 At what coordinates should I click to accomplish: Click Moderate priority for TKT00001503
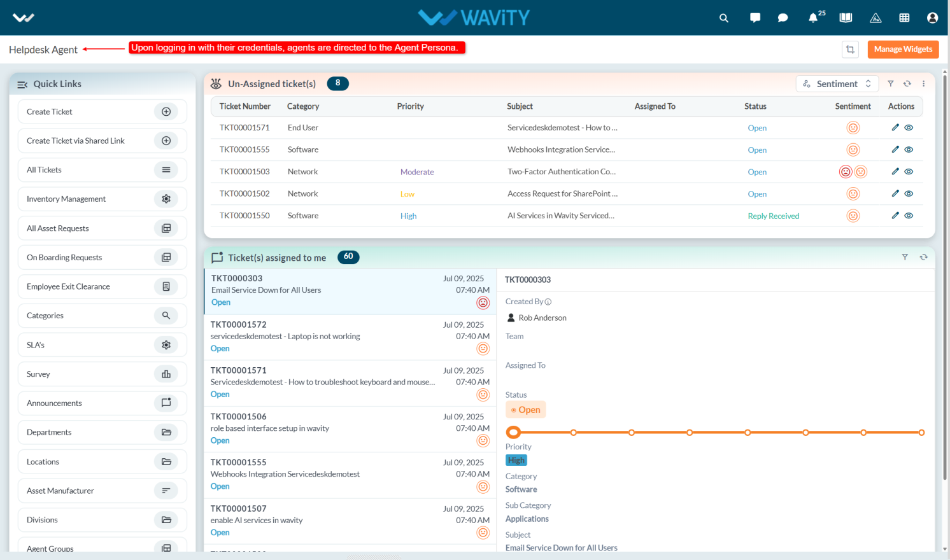417,172
